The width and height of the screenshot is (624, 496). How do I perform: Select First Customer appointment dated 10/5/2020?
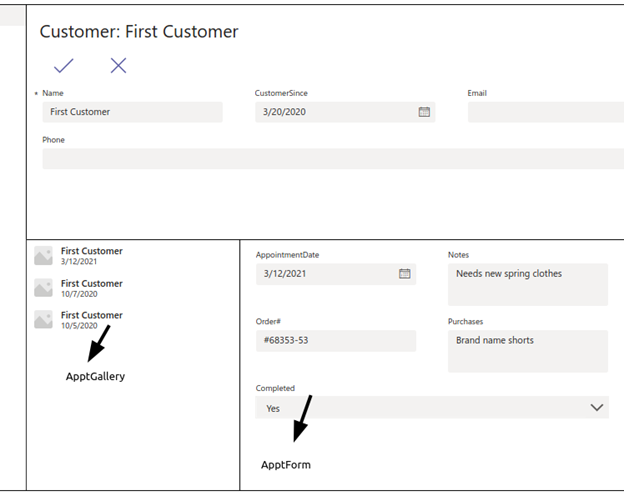click(133, 320)
